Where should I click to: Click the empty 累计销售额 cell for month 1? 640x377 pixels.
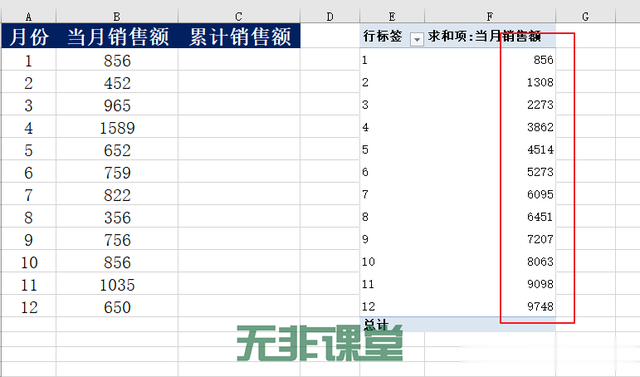[x=239, y=60]
